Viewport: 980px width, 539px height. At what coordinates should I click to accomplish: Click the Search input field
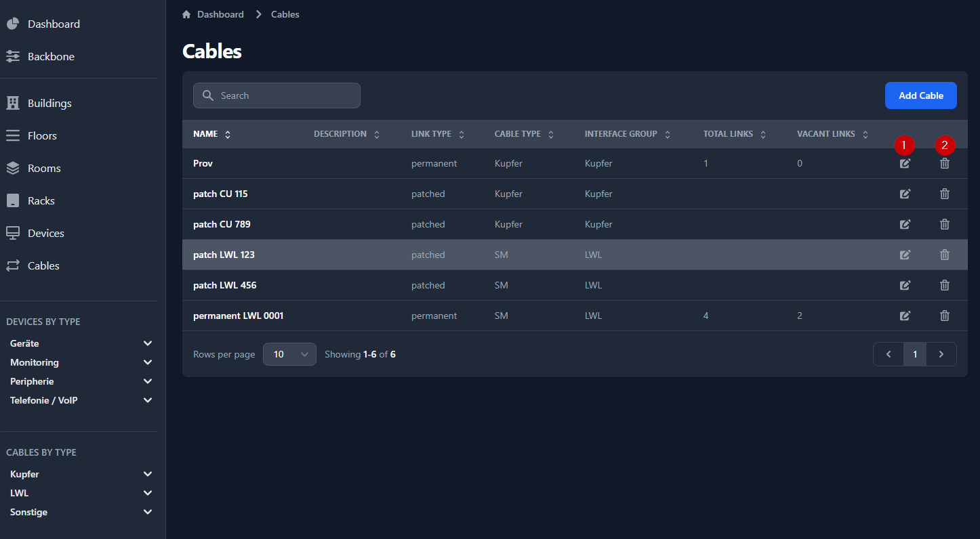click(277, 95)
